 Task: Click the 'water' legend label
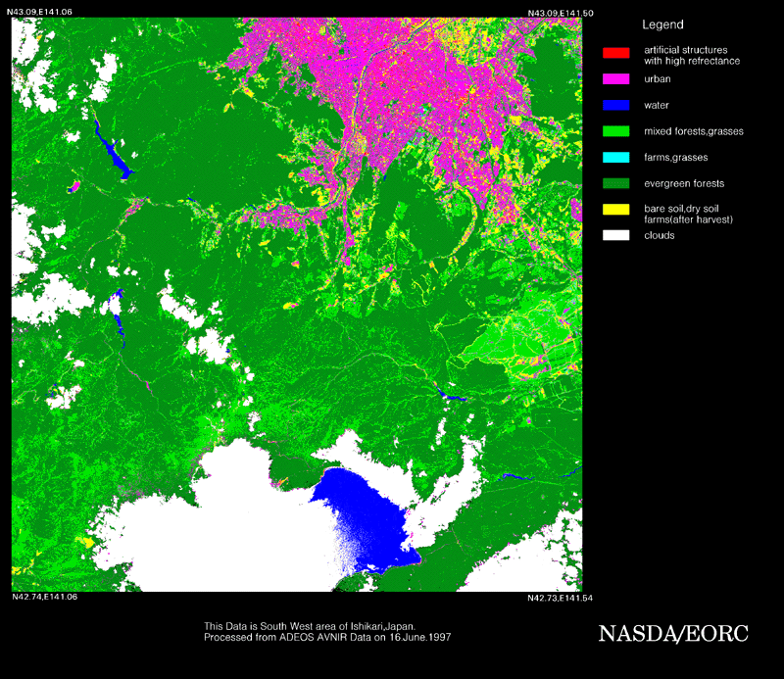pyautogui.click(x=657, y=105)
